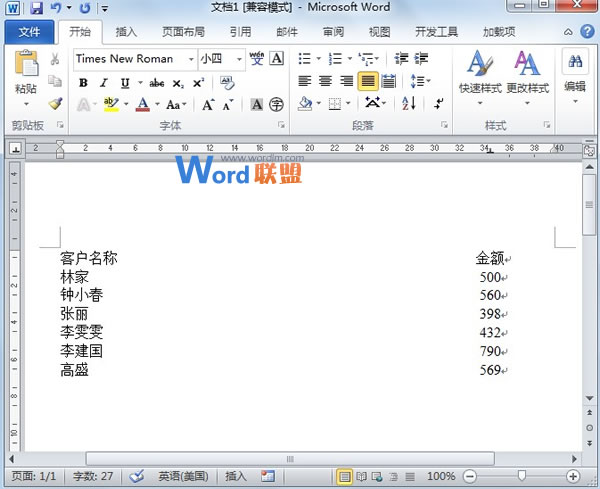The height and width of the screenshot is (489, 600).
Task: Switch to the 插入 (Insert) tab
Action: click(x=126, y=32)
